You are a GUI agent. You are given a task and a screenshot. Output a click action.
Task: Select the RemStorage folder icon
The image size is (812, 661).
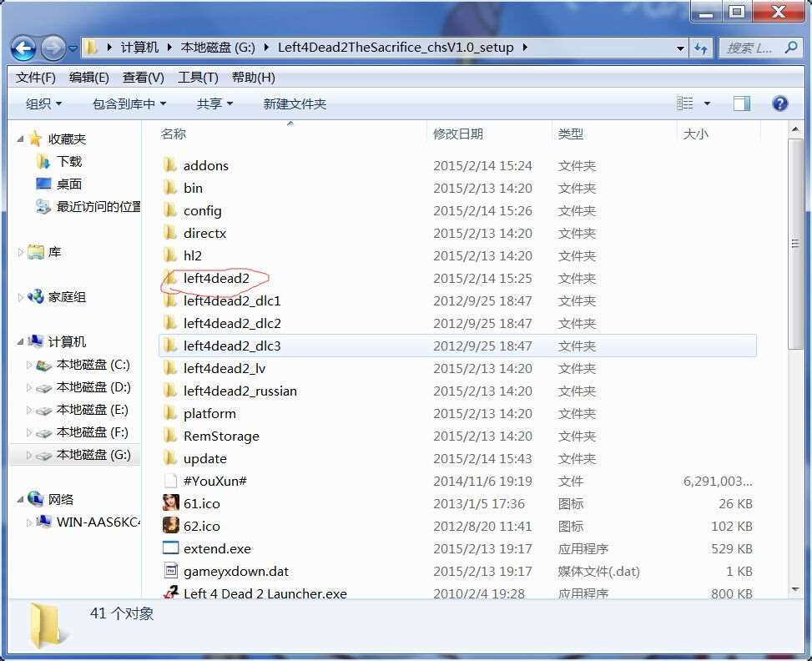click(170, 436)
